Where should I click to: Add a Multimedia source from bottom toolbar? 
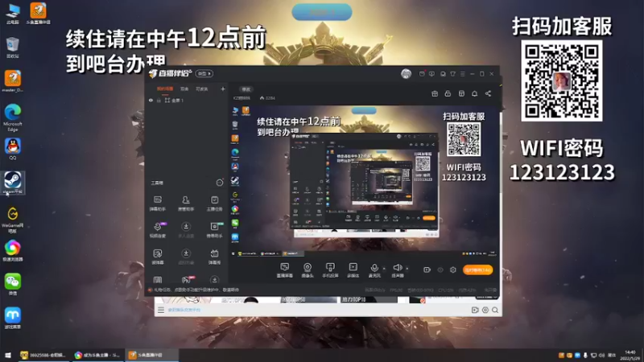coord(353,270)
